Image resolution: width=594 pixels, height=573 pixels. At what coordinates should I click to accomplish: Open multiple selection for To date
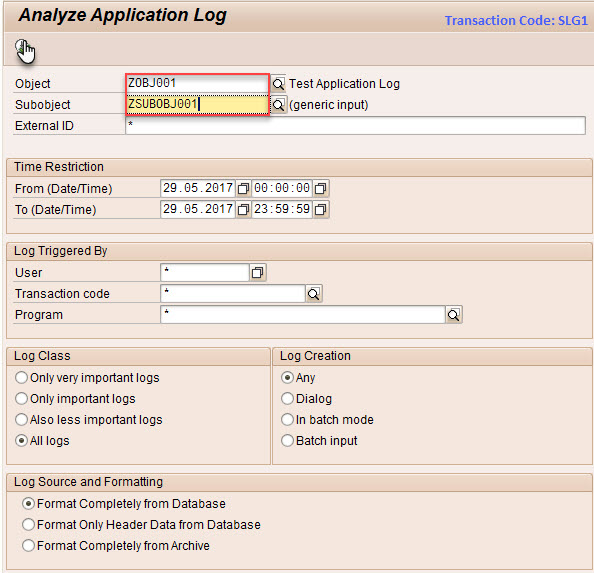coord(243,209)
